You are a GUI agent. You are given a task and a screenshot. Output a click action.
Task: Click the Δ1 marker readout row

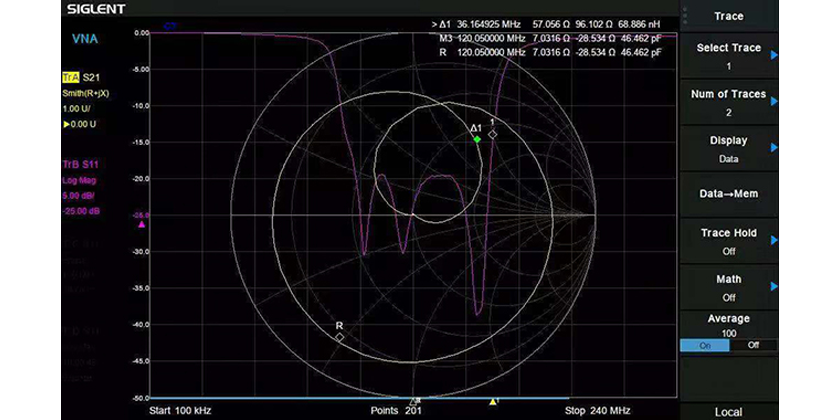(x=546, y=23)
